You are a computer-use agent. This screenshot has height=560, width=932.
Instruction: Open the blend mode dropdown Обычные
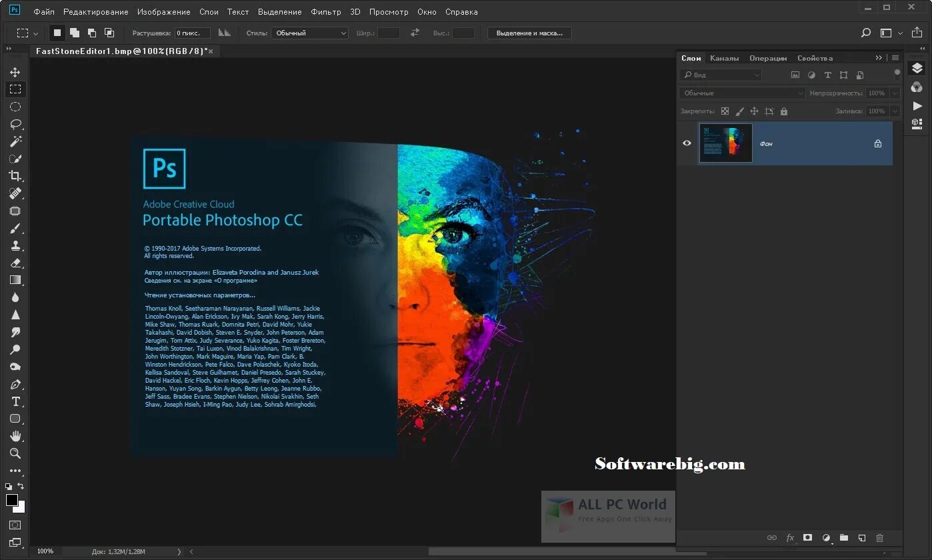pyautogui.click(x=742, y=93)
